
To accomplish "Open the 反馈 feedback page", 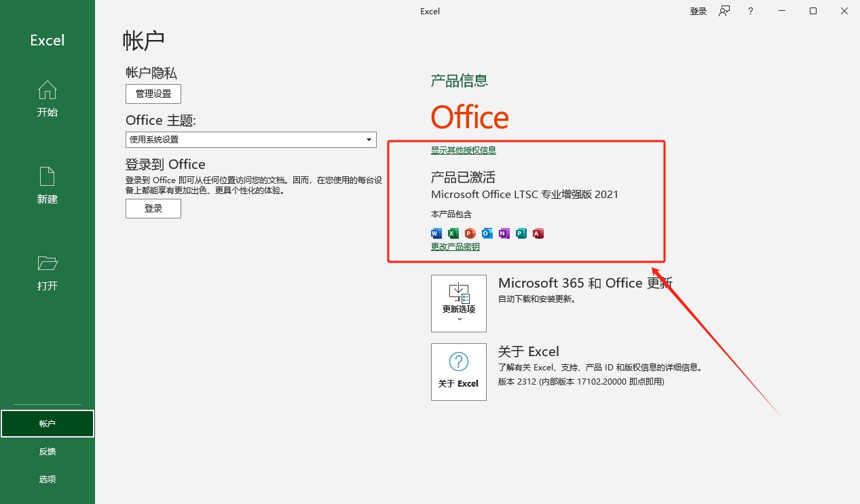I will point(48,451).
